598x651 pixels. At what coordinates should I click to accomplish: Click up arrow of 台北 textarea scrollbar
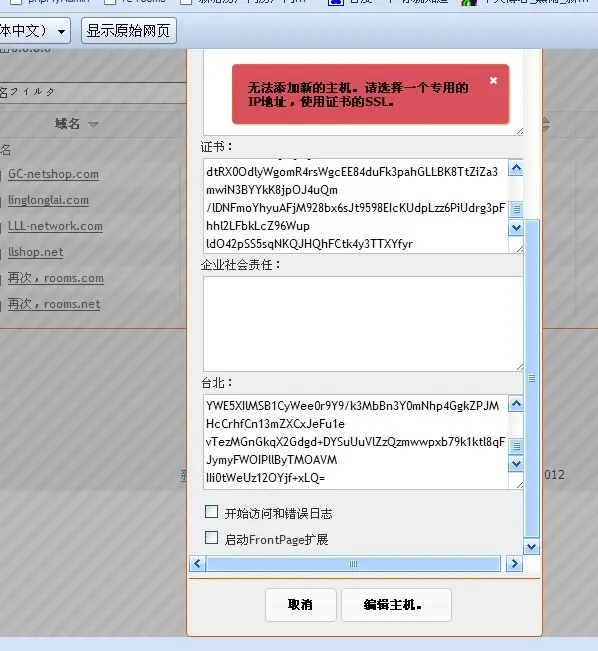click(516, 404)
